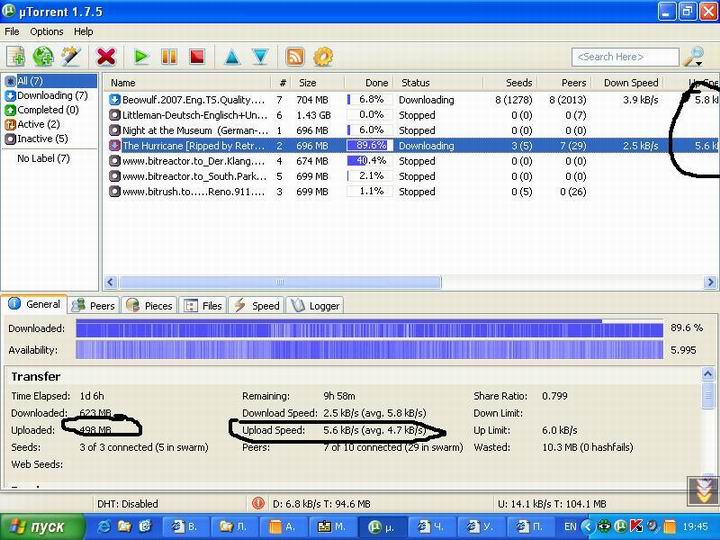
Task: Switch to the Speed tab
Action: pos(256,306)
